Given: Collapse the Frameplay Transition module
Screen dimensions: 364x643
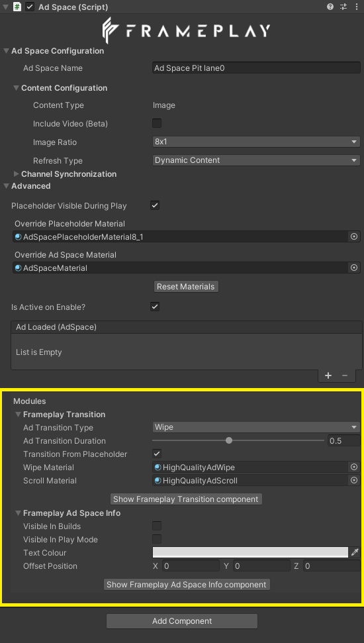Looking at the screenshot, I should (18, 414).
